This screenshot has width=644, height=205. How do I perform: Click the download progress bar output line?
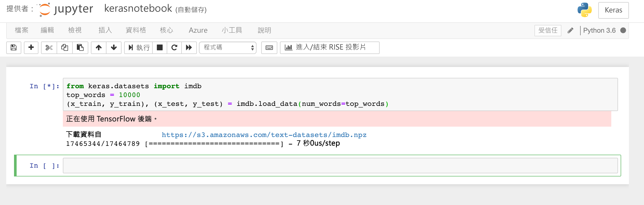pos(203,143)
